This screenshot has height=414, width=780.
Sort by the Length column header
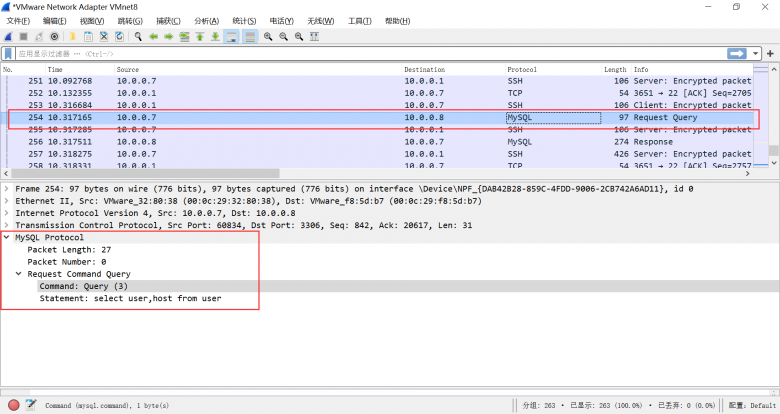point(616,70)
